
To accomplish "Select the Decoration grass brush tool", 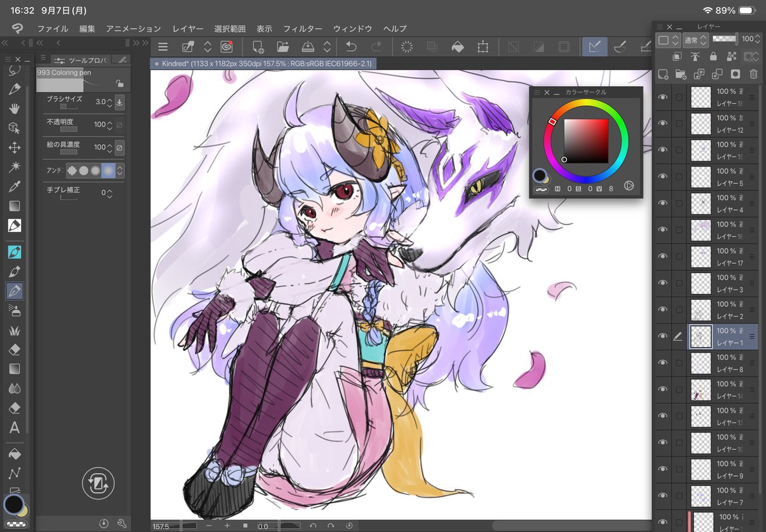I will point(14,330).
